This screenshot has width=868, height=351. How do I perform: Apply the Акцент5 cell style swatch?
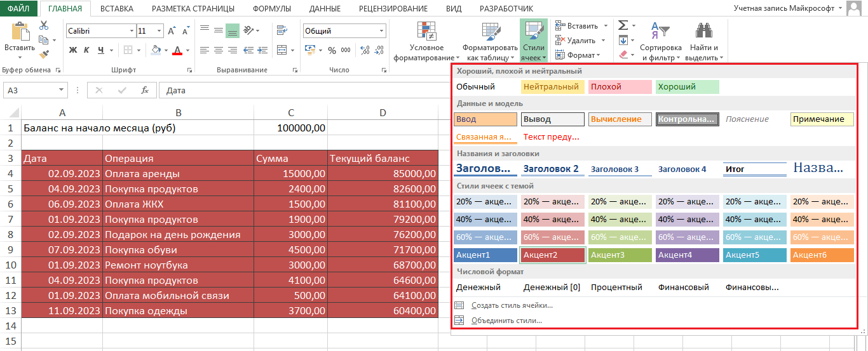pos(754,255)
